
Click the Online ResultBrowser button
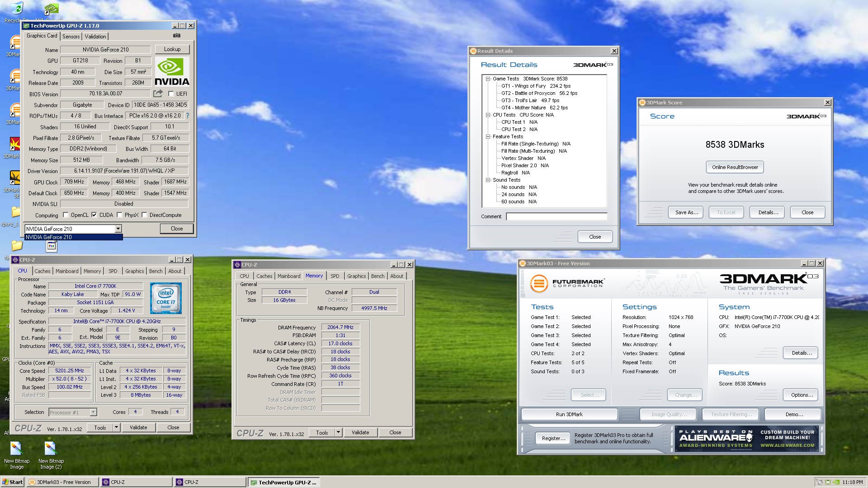coord(735,167)
